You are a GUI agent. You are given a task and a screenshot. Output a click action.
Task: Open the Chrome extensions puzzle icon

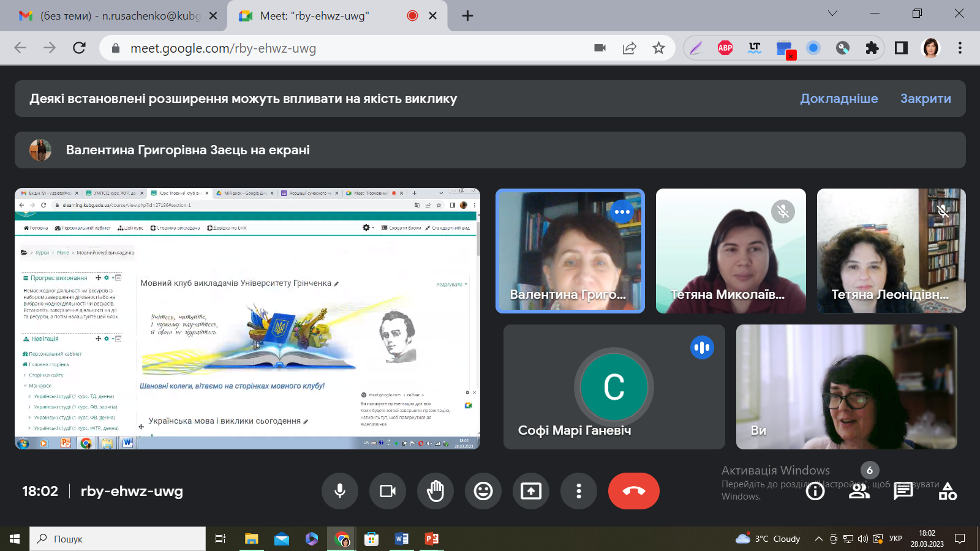click(872, 48)
